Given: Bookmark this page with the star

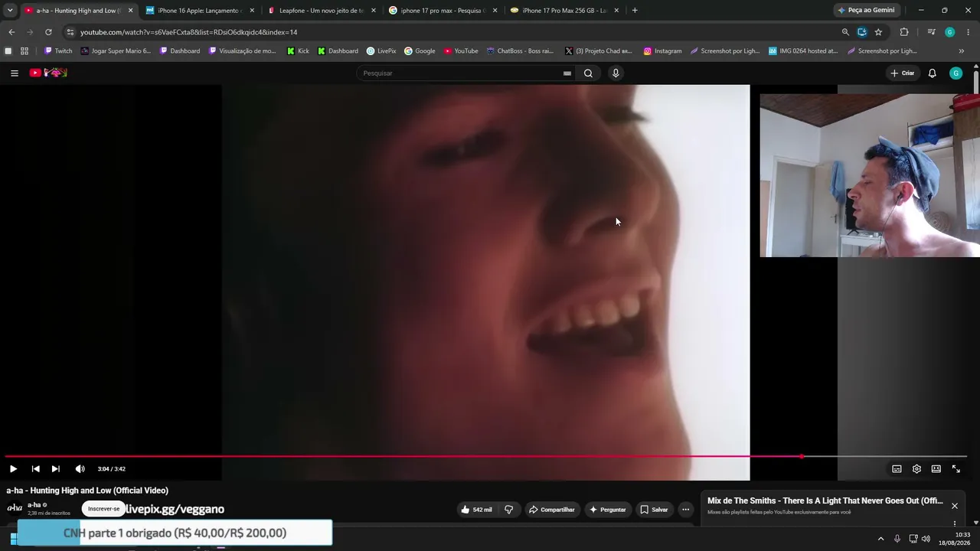Looking at the screenshot, I should (878, 32).
